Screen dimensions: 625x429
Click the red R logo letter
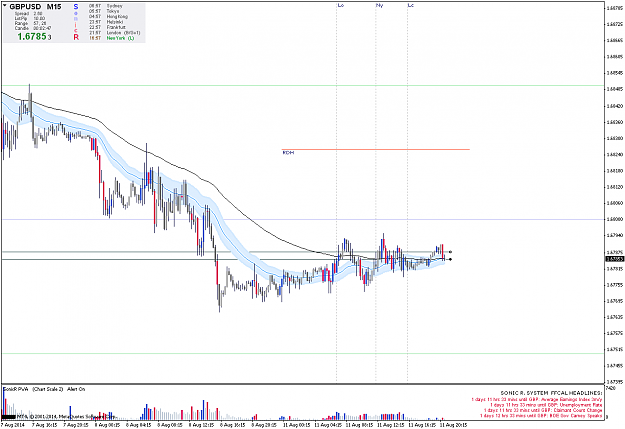tap(76, 37)
